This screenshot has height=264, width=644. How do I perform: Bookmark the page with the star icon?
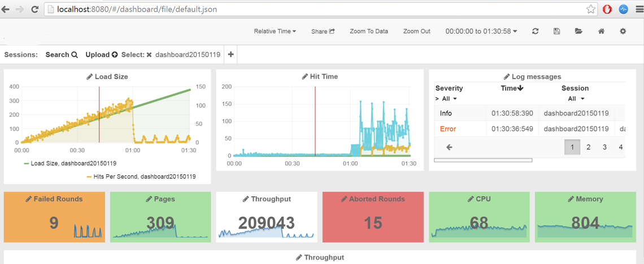(x=590, y=9)
